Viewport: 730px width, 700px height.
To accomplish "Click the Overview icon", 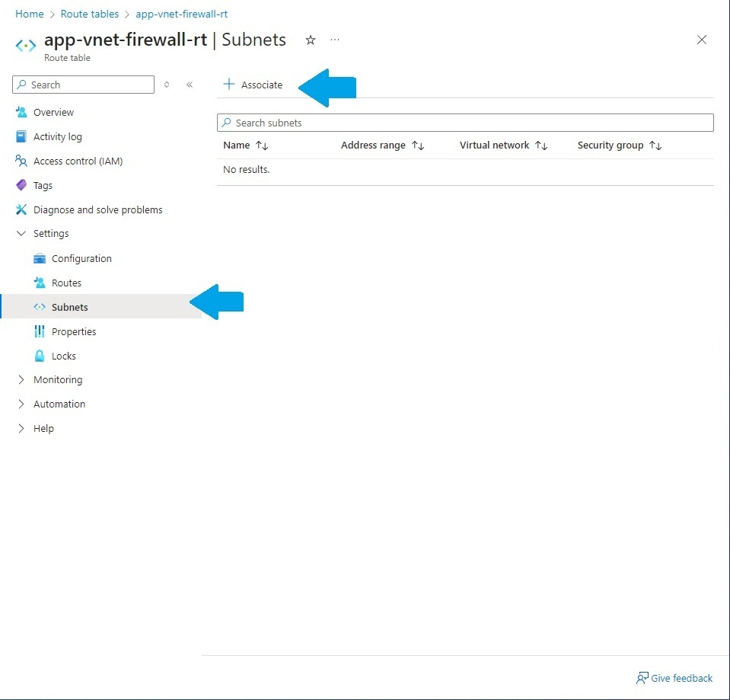I will click(x=21, y=112).
